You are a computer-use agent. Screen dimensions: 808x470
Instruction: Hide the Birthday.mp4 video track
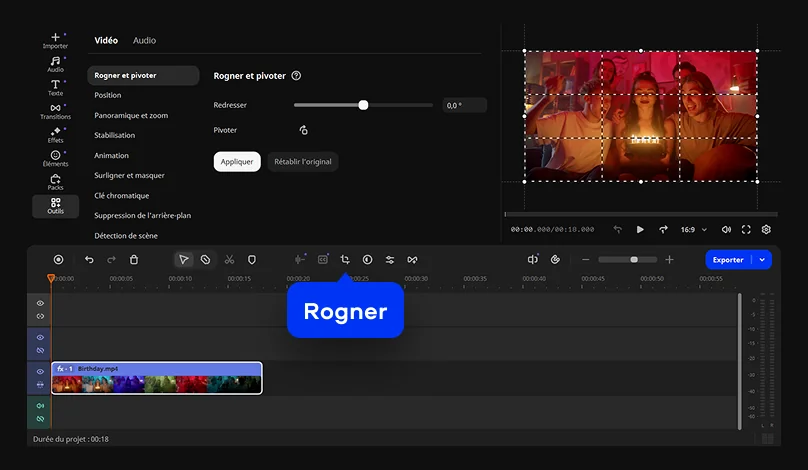pyautogui.click(x=40, y=372)
